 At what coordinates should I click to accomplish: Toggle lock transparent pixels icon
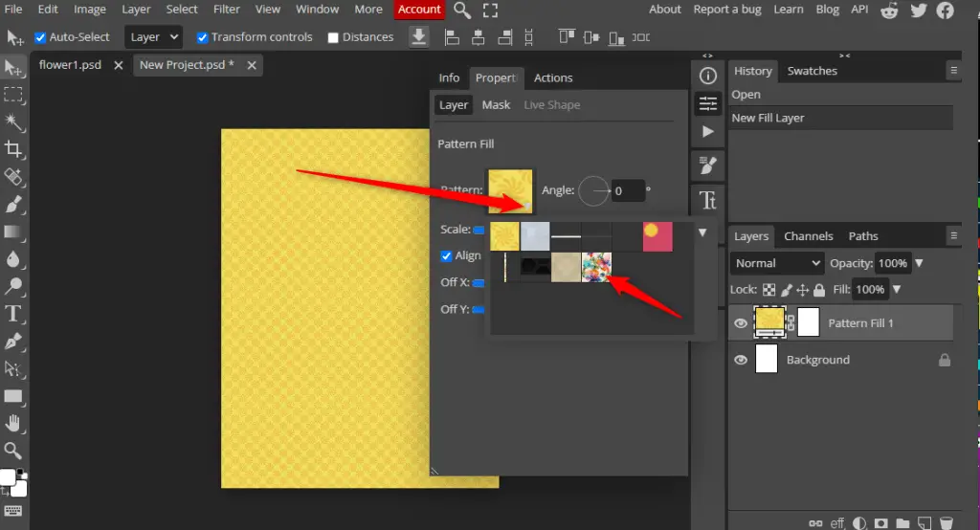coord(768,290)
